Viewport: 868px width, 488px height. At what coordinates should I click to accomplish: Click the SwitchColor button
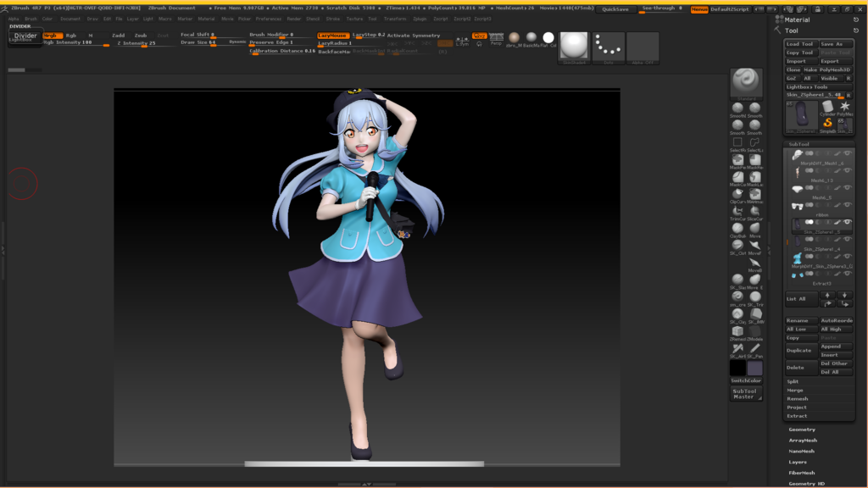[x=746, y=380]
